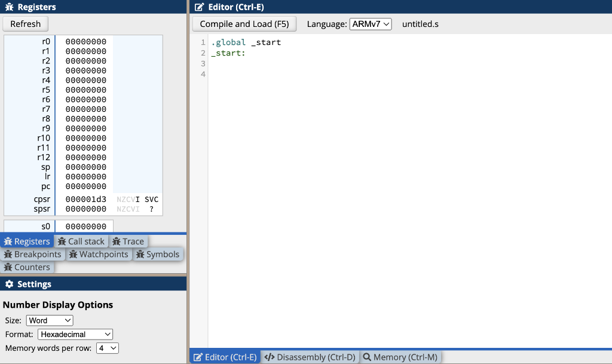Select the s0 register value field
This screenshot has width=612, height=364.
(x=84, y=226)
